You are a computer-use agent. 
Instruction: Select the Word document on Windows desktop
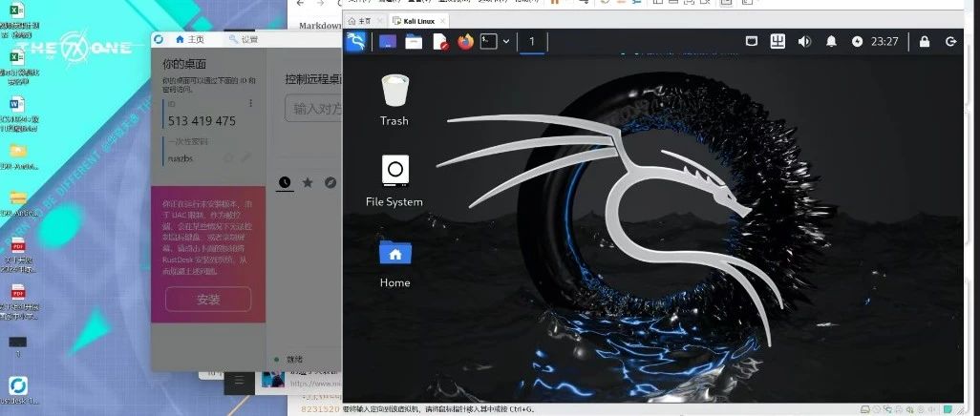click(x=17, y=113)
